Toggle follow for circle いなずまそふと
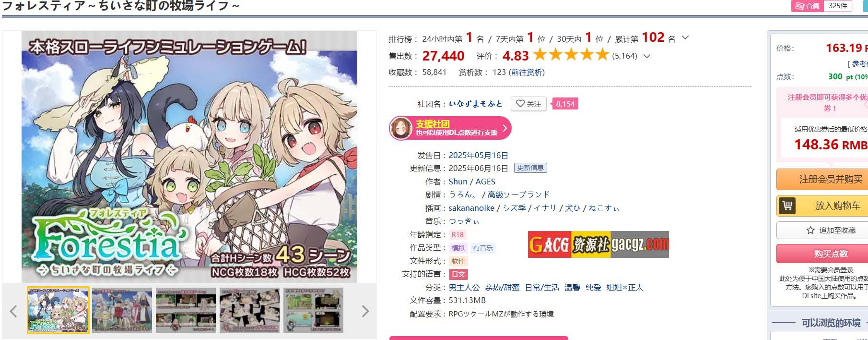The image size is (868, 340). coord(528,104)
